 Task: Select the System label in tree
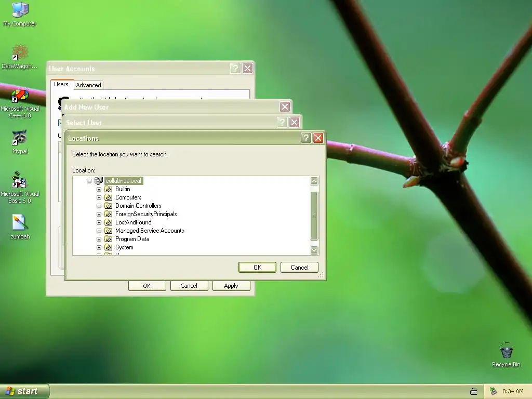coord(124,247)
